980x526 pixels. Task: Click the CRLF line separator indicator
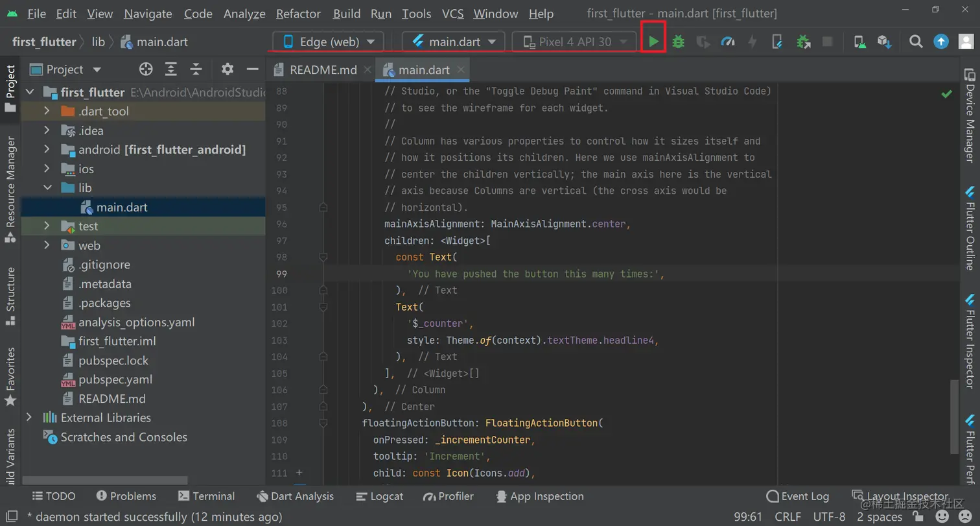(787, 517)
